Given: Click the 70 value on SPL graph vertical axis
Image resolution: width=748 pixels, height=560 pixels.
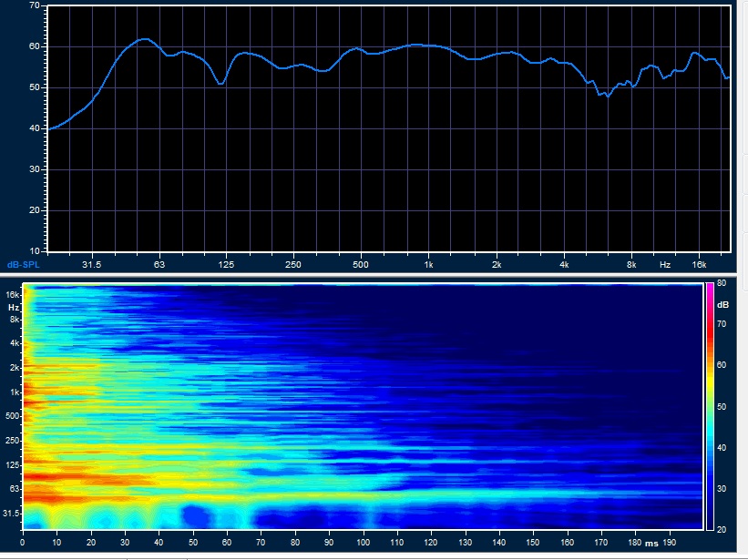Looking at the screenshot, I should coord(35,5).
